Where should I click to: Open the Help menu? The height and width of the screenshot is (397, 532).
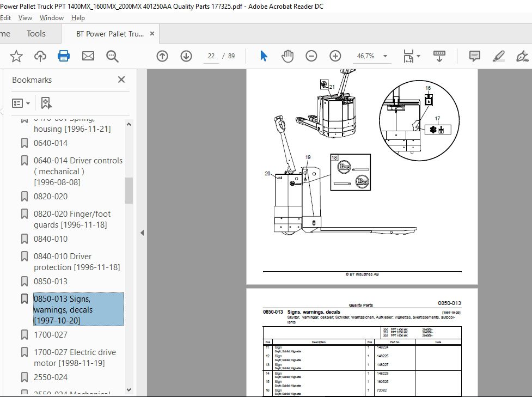pos(78,18)
